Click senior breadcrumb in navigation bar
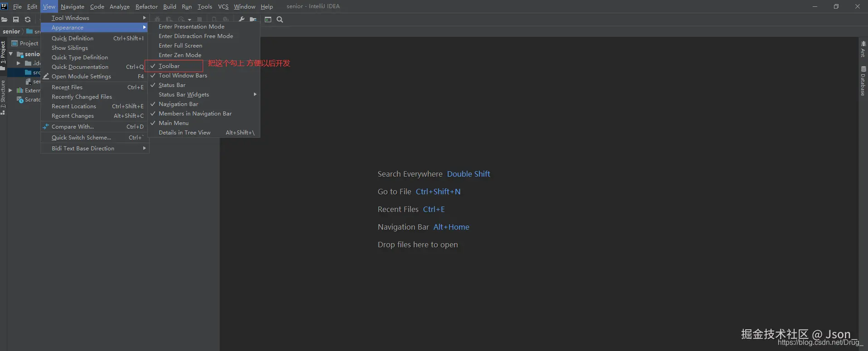The height and width of the screenshot is (351, 868). (x=11, y=32)
